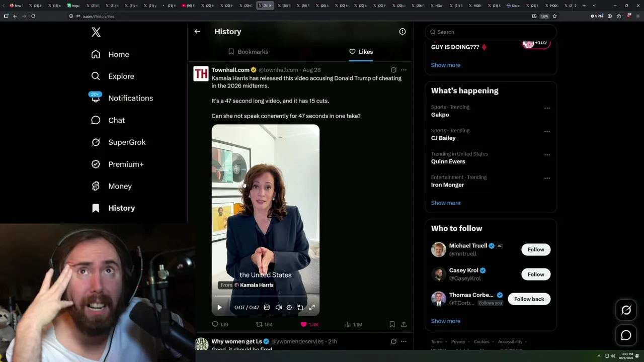644x362 pixels.
Task: Open Chat from the sidebar
Action: click(x=108, y=120)
